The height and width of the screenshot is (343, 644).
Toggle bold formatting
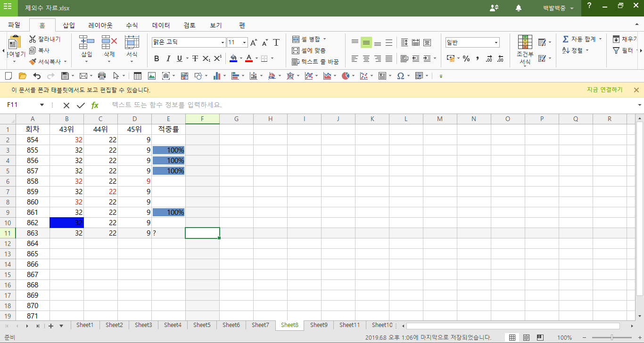157,59
